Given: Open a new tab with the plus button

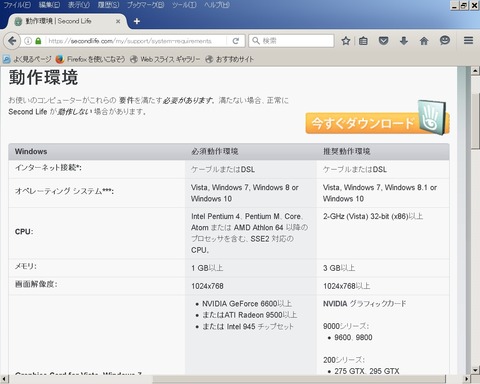Looking at the screenshot, I should (x=136, y=21).
